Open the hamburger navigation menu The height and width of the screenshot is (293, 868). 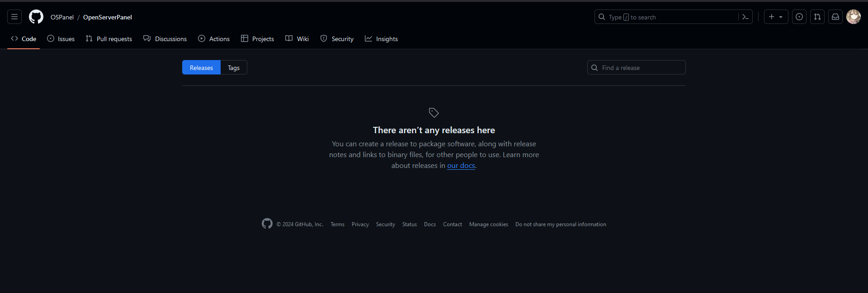(14, 17)
